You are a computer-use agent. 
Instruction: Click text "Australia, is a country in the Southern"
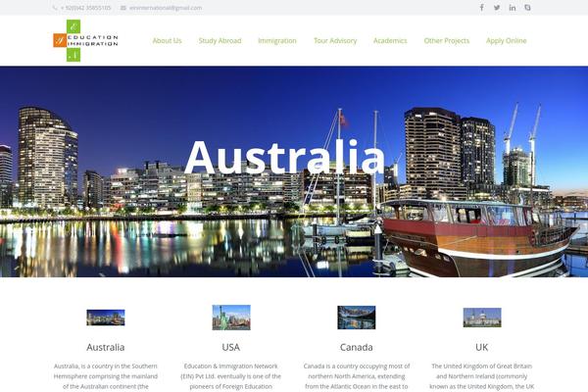(106, 367)
